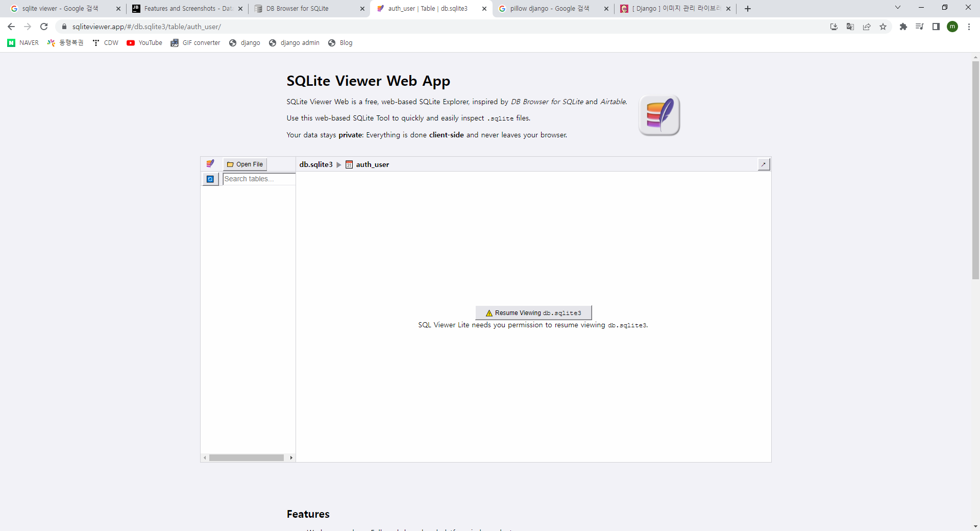This screenshot has height=531, width=980.
Task: Click the browser Forward arrow
Action: [x=28, y=27]
